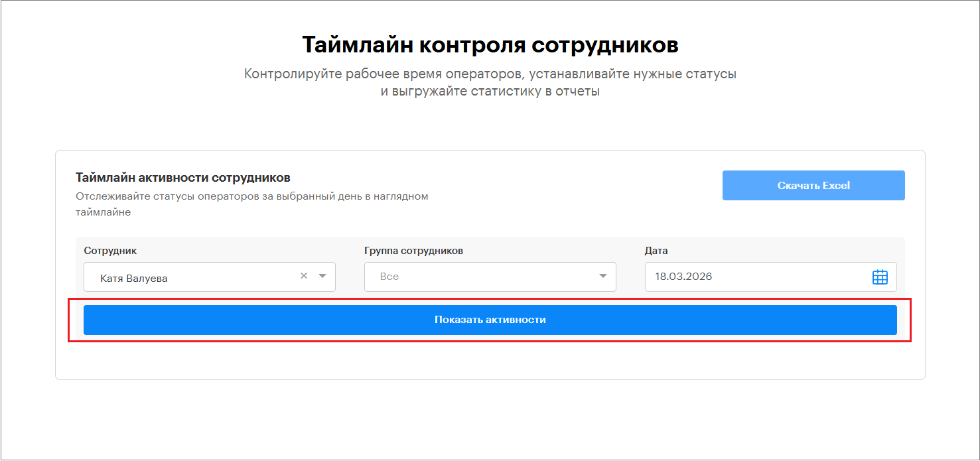Image resolution: width=980 pixels, height=461 pixels.
Task: Focus the date field showing 18.03.2026
Action: (756, 277)
